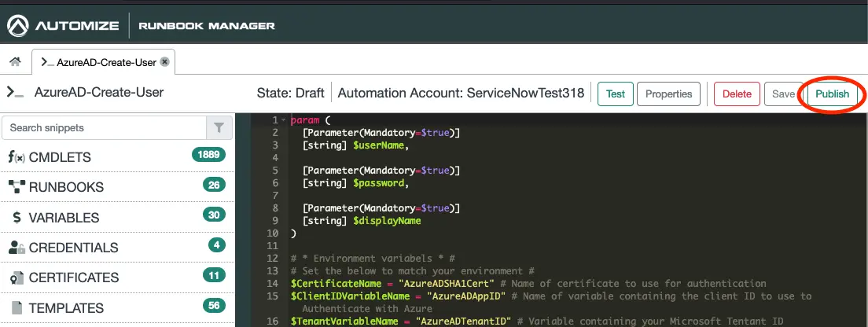The height and width of the screenshot is (327, 868).
Task: Click the snippet filter funnel icon
Action: pyautogui.click(x=219, y=127)
